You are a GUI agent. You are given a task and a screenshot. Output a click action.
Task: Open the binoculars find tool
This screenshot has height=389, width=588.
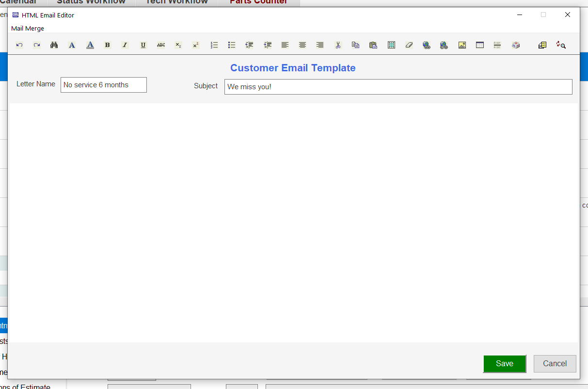click(54, 45)
